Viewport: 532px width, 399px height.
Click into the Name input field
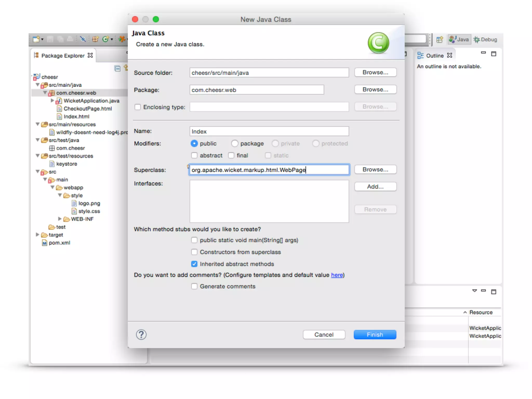click(x=269, y=131)
